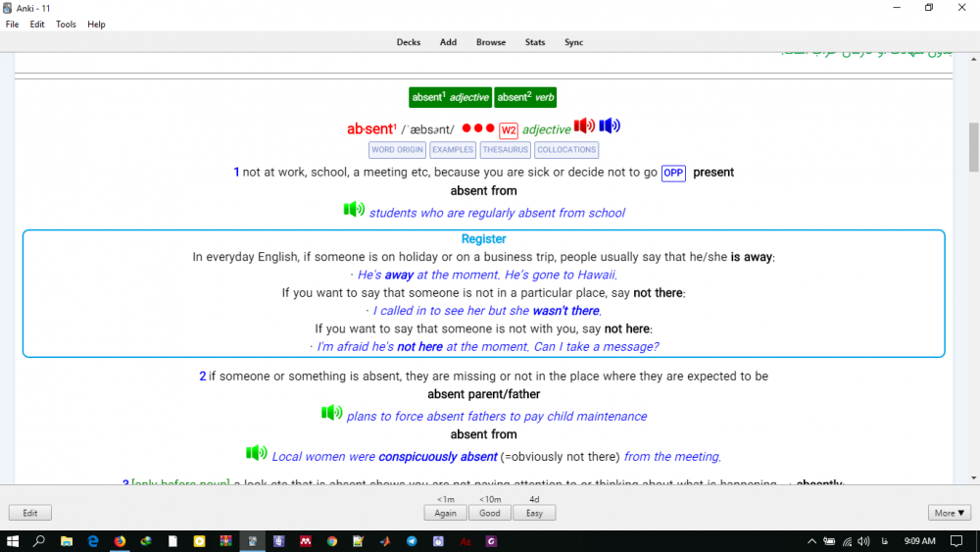This screenshot has width=980, height=552.
Task: Open the Windows Start menu
Action: click(x=13, y=541)
